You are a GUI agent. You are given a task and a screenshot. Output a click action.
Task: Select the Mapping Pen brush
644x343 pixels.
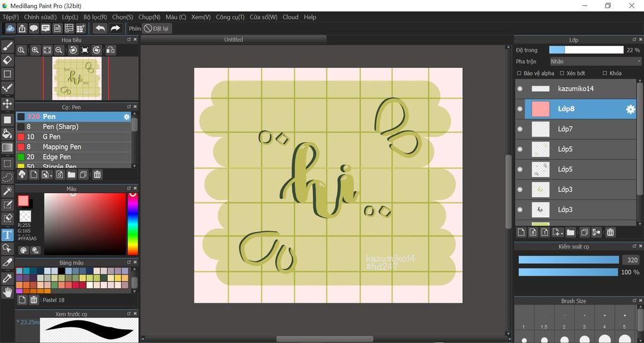click(74, 147)
